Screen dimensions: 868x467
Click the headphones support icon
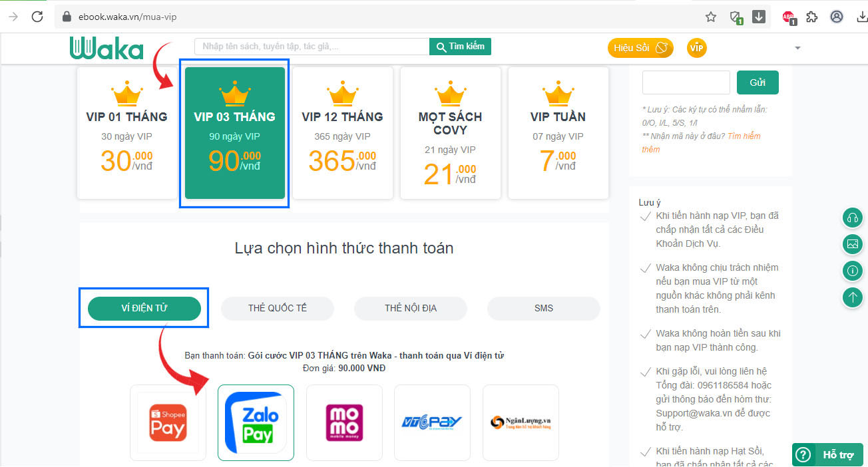(x=852, y=218)
